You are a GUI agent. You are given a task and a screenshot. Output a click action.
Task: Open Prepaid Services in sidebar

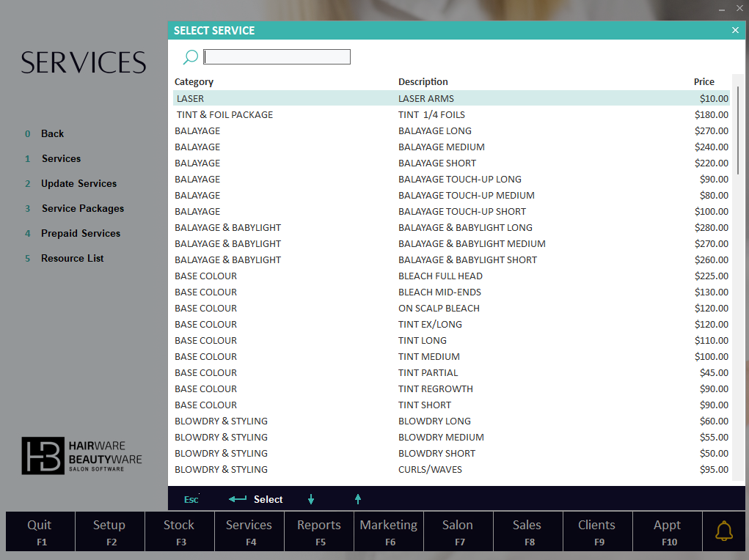pyautogui.click(x=81, y=233)
